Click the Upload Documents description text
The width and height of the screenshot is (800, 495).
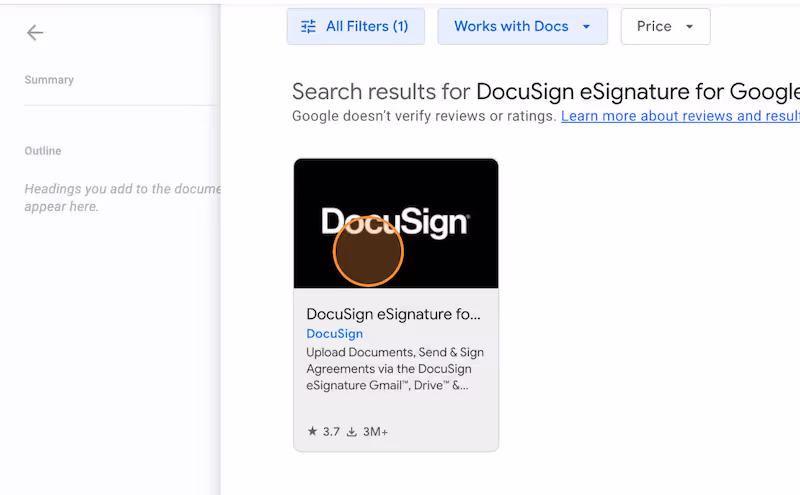click(395, 369)
